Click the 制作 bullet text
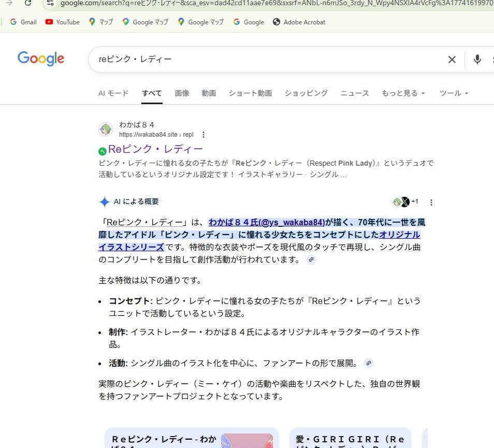Screen dimensions: 494x448 pyautogui.click(x=264, y=338)
